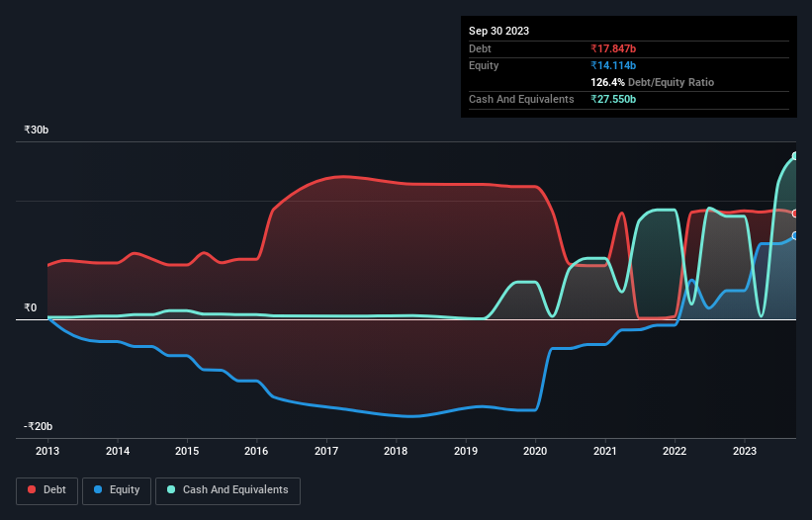The width and height of the screenshot is (812, 520).
Task: Click the 2020 x-axis label
Action: (535, 451)
